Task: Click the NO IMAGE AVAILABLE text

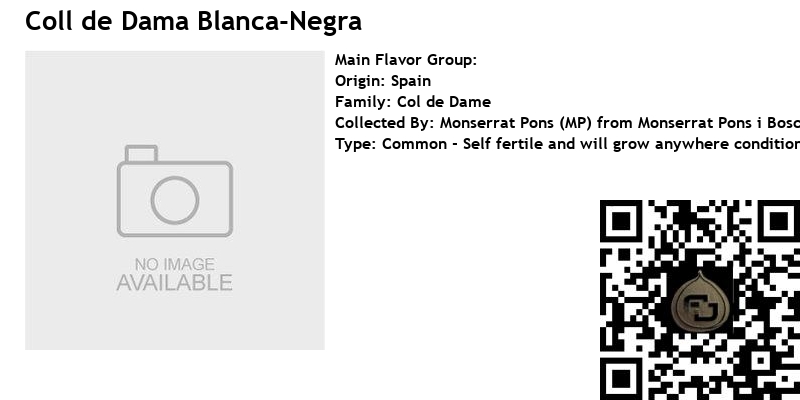Action: click(175, 274)
